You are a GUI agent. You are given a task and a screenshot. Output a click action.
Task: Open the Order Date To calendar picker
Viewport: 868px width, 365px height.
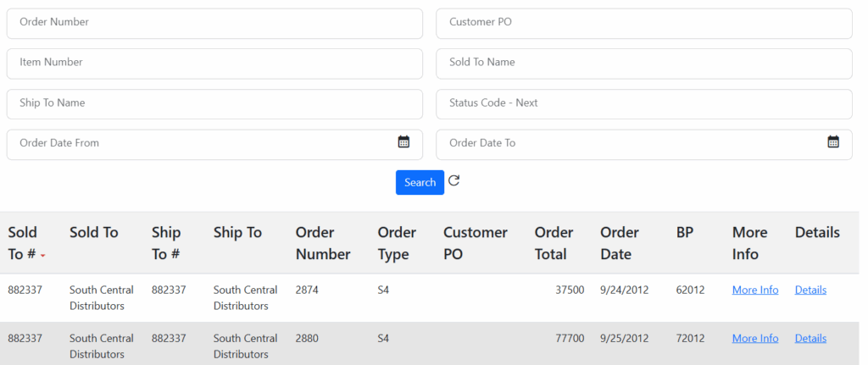(x=833, y=142)
